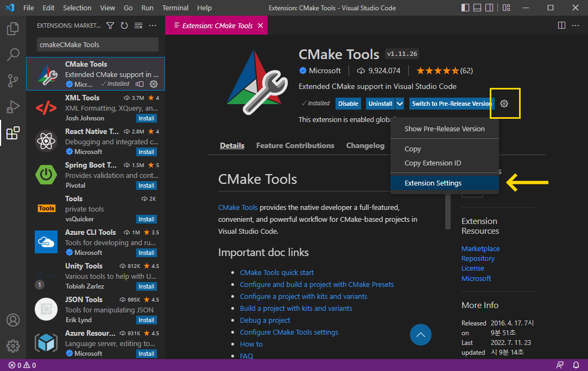
Task: Open the Marketplace resource link
Action: pyautogui.click(x=480, y=248)
